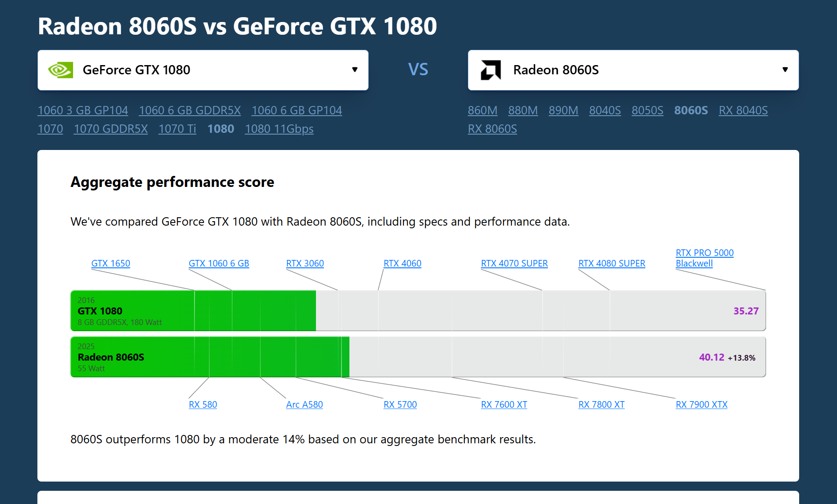The width and height of the screenshot is (837, 504).
Task: Visit the RX 8060S link
Action: [492, 129]
